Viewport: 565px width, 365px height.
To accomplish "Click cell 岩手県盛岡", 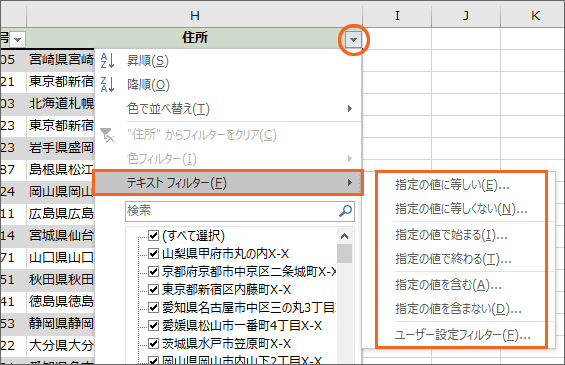I will click(x=61, y=148).
